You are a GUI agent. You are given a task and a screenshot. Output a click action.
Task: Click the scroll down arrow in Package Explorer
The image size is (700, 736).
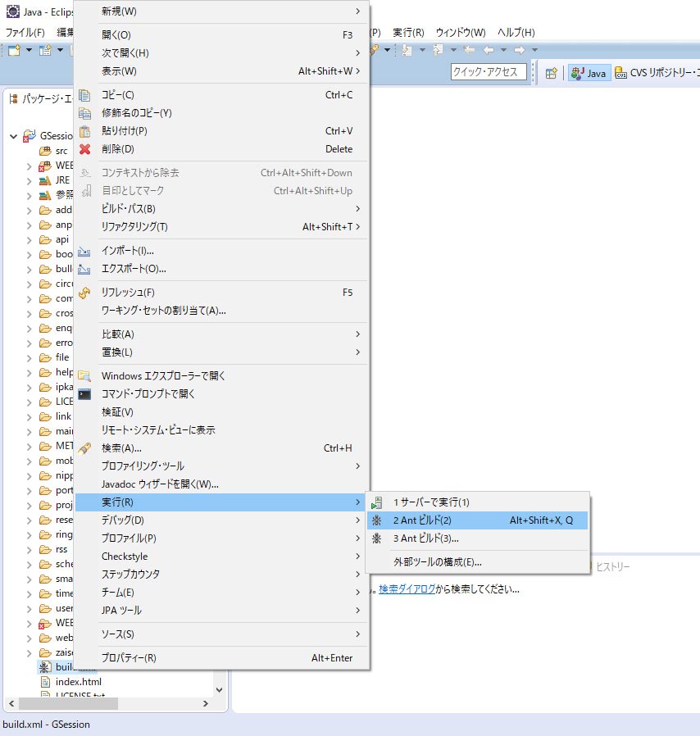(x=219, y=690)
